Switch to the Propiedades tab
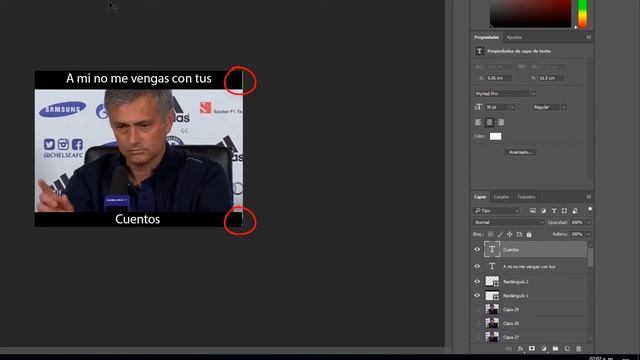The width and height of the screenshot is (640, 360). point(487,37)
